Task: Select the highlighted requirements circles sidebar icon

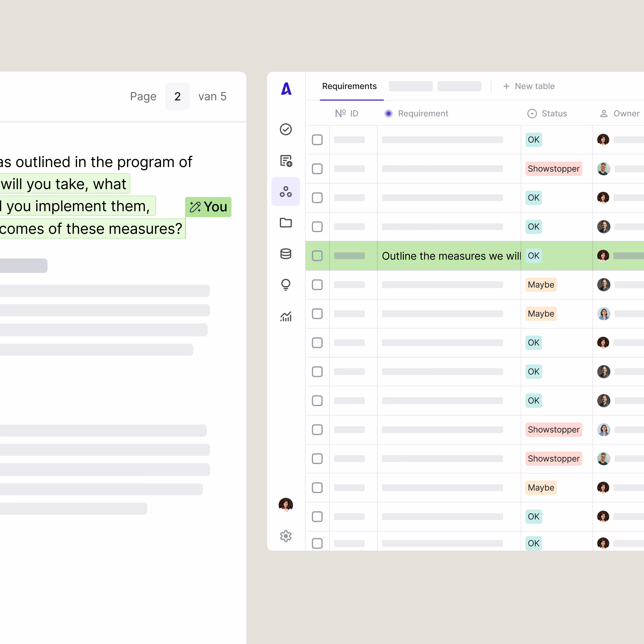Action: click(286, 192)
